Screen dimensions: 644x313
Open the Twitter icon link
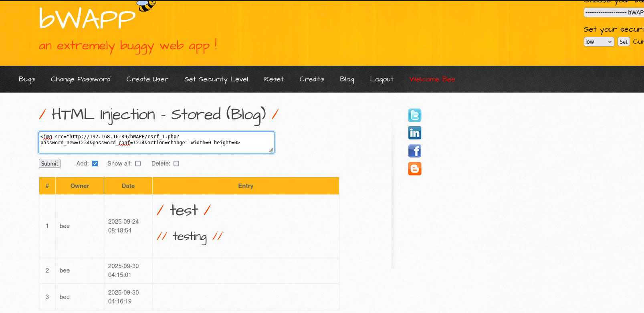click(414, 115)
